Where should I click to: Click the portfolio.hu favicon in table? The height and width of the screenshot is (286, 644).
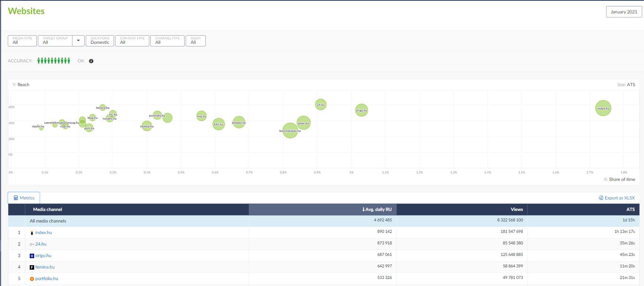tap(32, 279)
